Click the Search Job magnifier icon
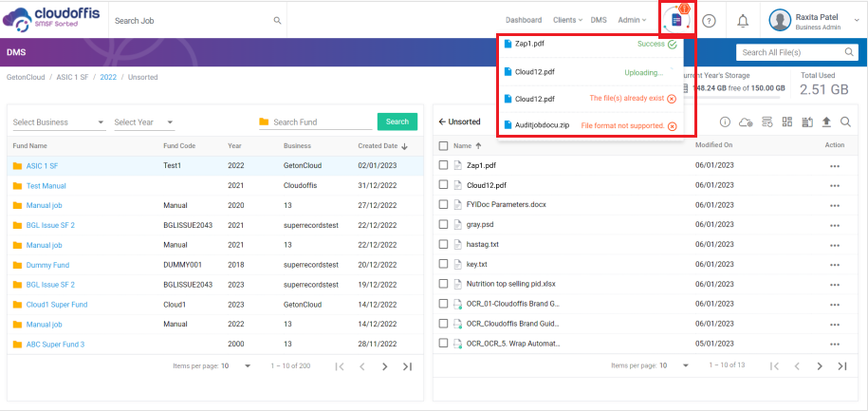Viewport: 868px width, 411px height. click(277, 21)
